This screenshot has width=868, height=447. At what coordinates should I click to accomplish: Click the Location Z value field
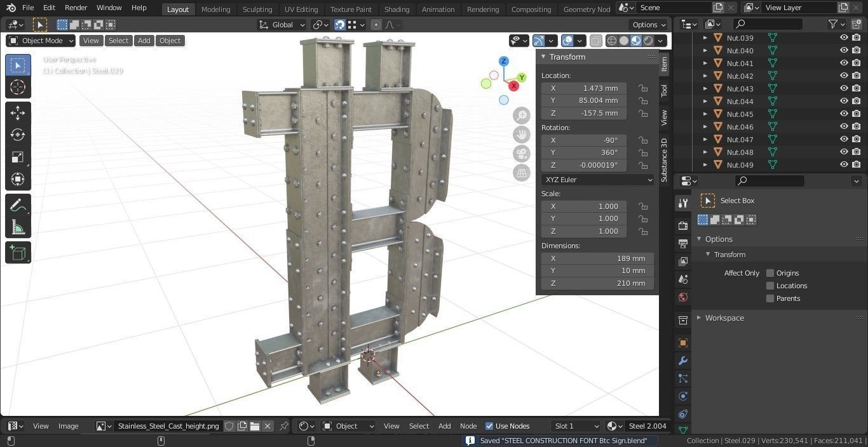(583, 113)
